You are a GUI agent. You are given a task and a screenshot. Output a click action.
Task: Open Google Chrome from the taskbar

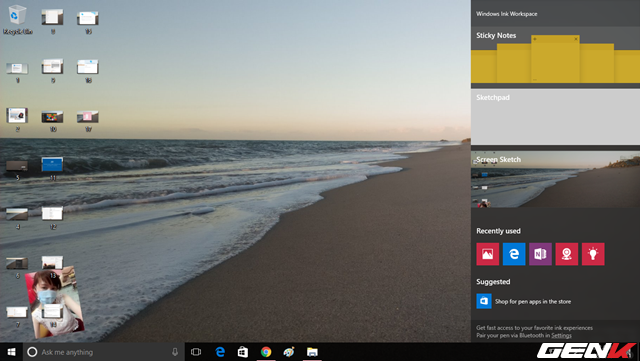(266, 352)
